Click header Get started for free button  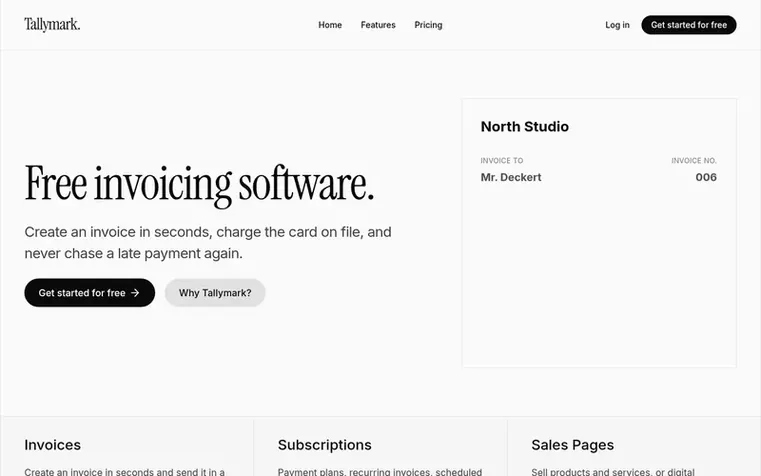[689, 25]
